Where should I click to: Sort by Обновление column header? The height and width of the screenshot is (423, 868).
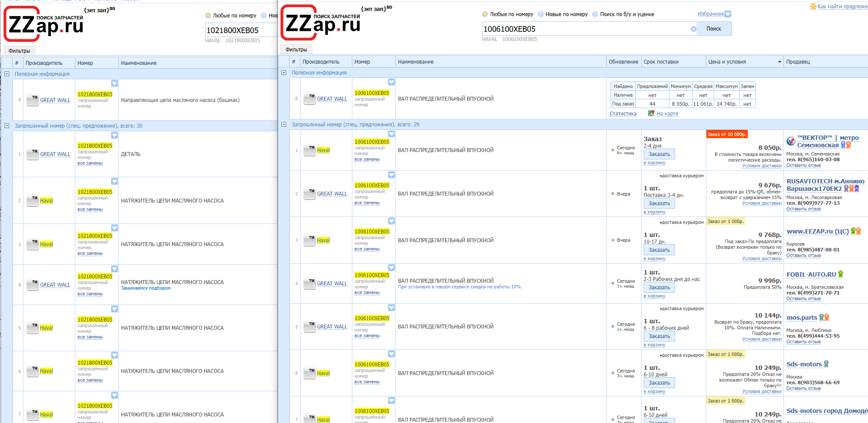point(624,62)
